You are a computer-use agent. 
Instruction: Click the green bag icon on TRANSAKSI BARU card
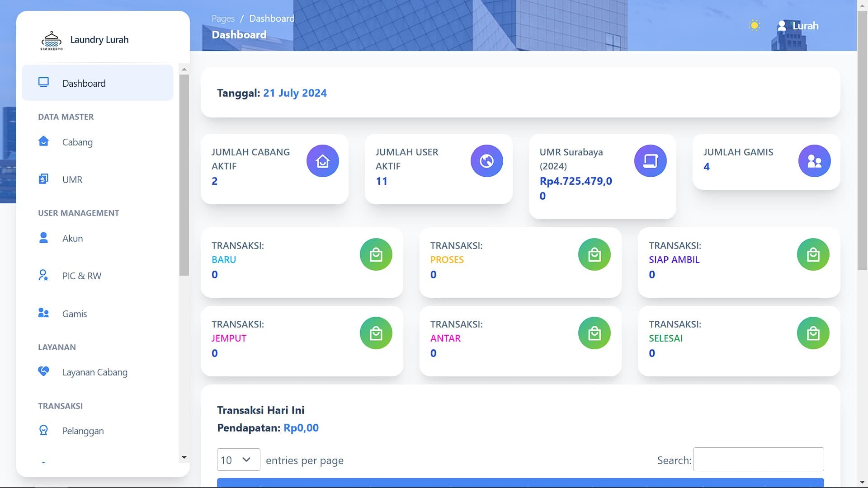[376, 254]
